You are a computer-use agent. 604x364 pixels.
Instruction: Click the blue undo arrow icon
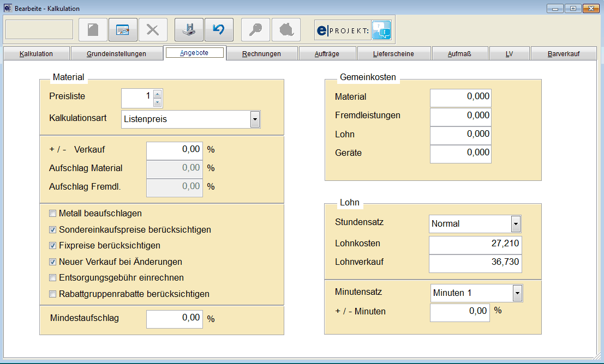(x=219, y=30)
